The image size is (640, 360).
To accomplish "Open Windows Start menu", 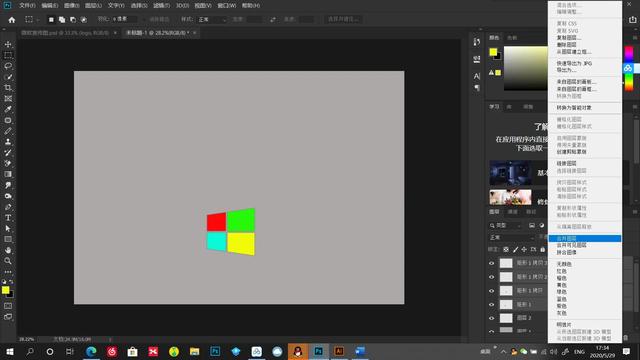I will (x=9, y=351).
